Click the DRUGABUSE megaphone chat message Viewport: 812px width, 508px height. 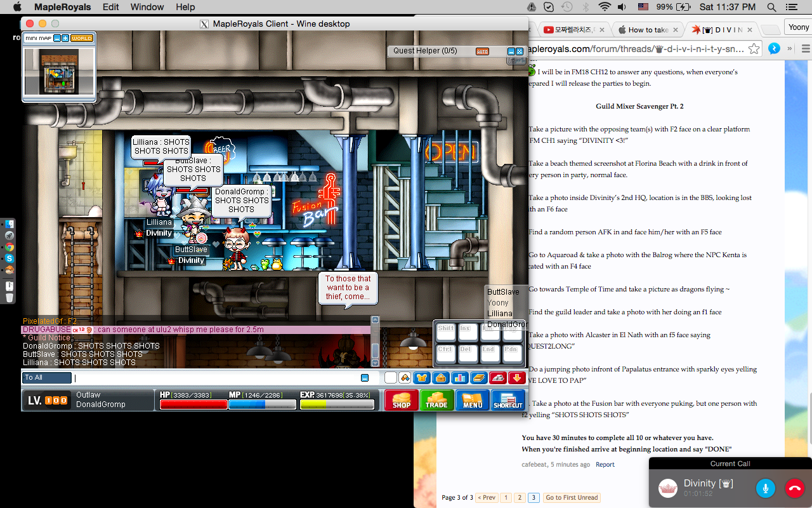click(x=195, y=330)
